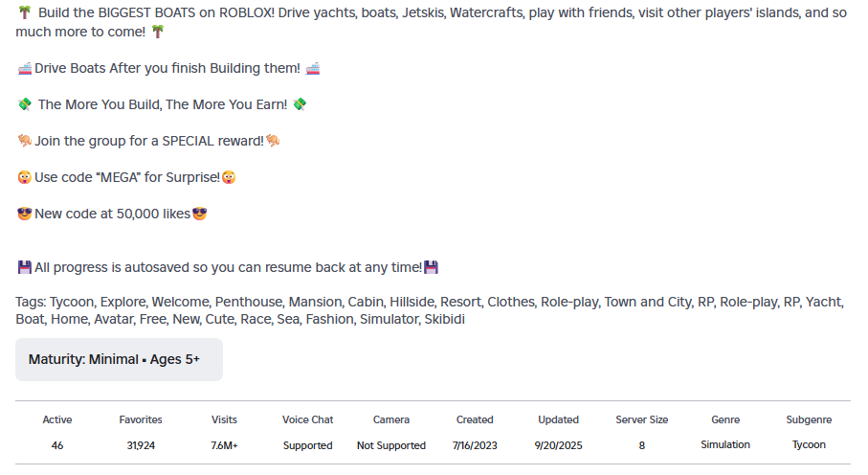The height and width of the screenshot is (475, 868).
Task: Click the money emoji after 'You Earn!'
Action: 300,104
